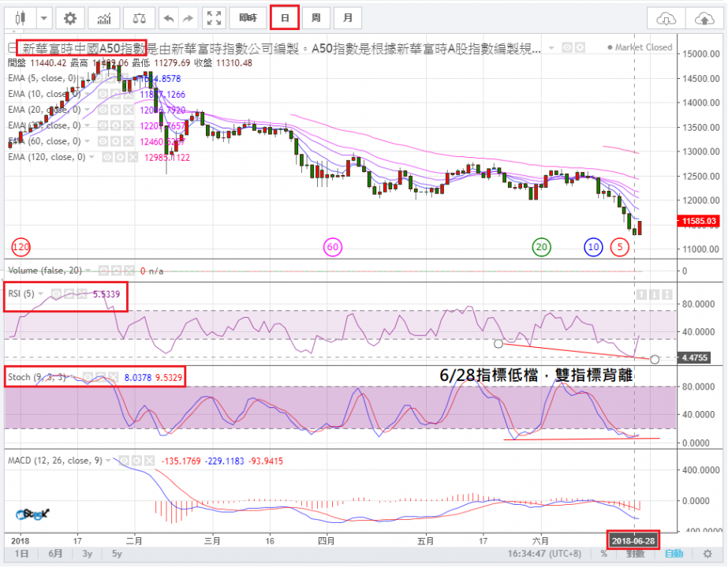The image size is (728, 568).
Task: Select left anchor circle of RSI trendline
Action: click(x=498, y=344)
